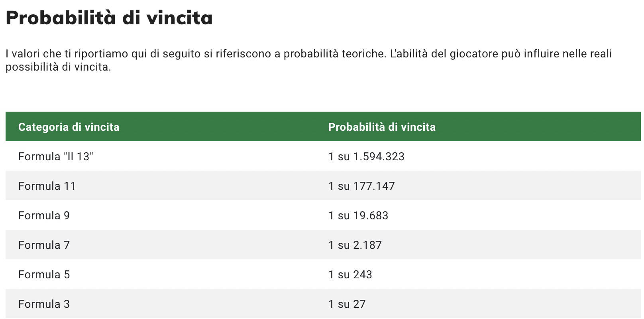Select the "1 su 2.187" probability cell
644x319 pixels.
click(x=355, y=245)
